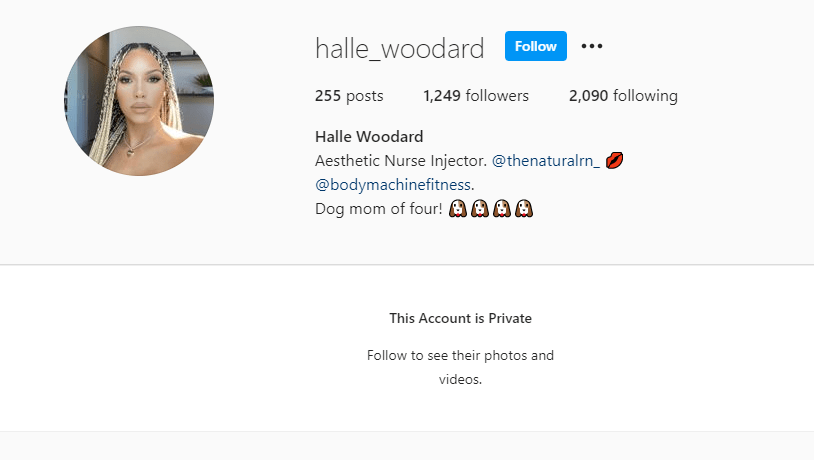Select the halle_woodard username heading
Screen dimensions: 814x460
[x=400, y=49]
